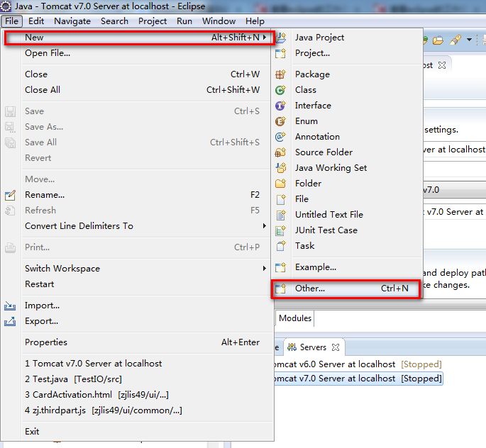This screenshot has width=486, height=448.
Task: Expand the Switch Workspace submenu
Action: (x=265, y=268)
